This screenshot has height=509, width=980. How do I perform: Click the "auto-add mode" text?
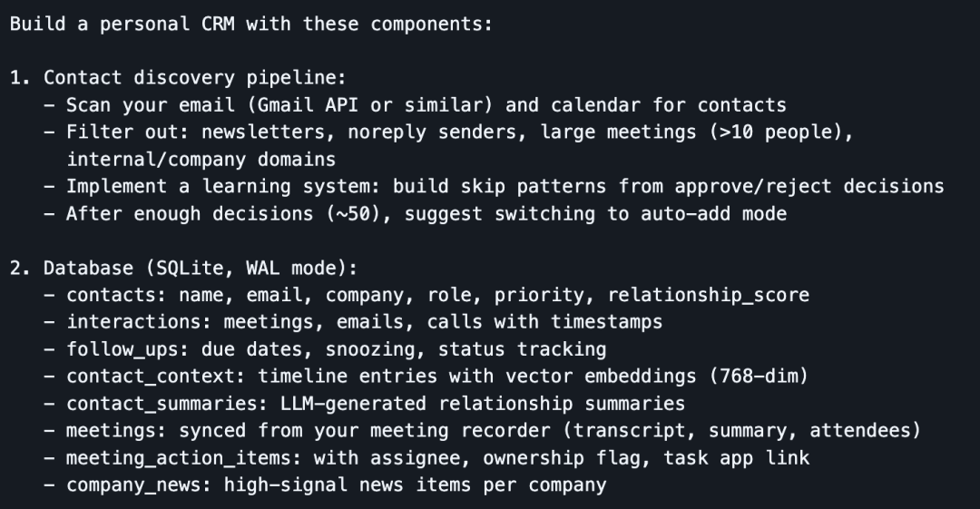[x=712, y=214]
